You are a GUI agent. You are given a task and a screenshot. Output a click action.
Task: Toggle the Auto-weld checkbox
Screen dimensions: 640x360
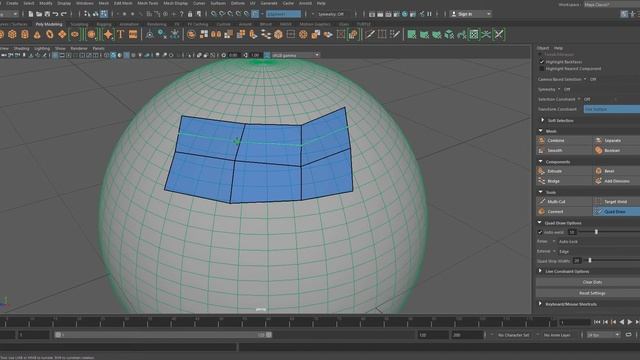(x=540, y=232)
